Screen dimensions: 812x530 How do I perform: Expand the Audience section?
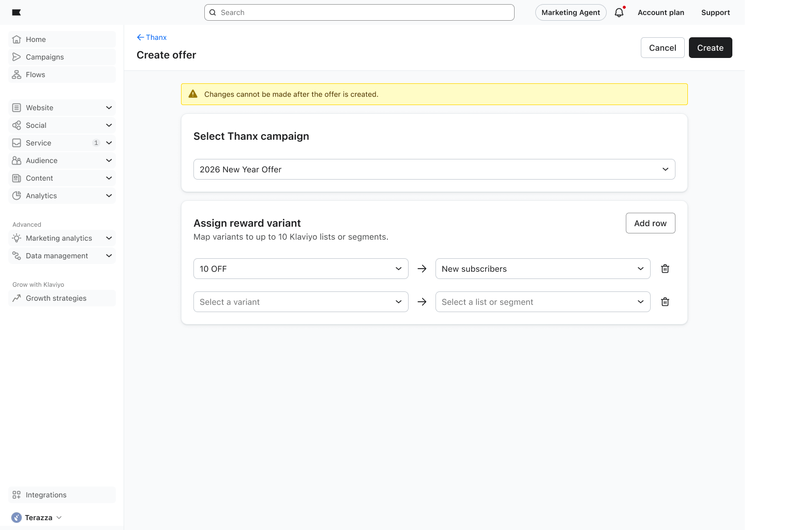[62, 160]
